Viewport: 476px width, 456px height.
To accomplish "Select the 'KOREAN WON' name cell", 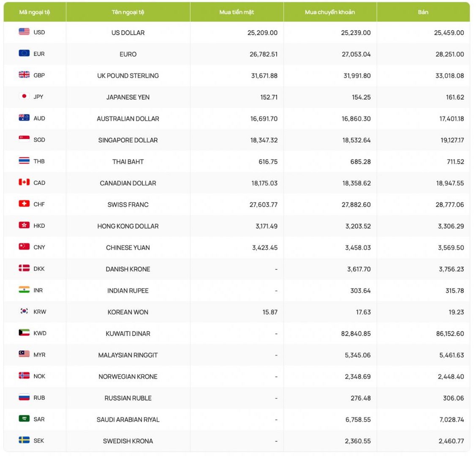I will tap(128, 312).
